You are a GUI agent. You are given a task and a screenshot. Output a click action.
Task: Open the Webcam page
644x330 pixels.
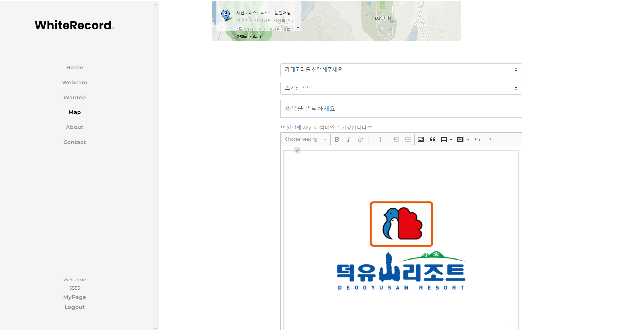click(x=75, y=82)
